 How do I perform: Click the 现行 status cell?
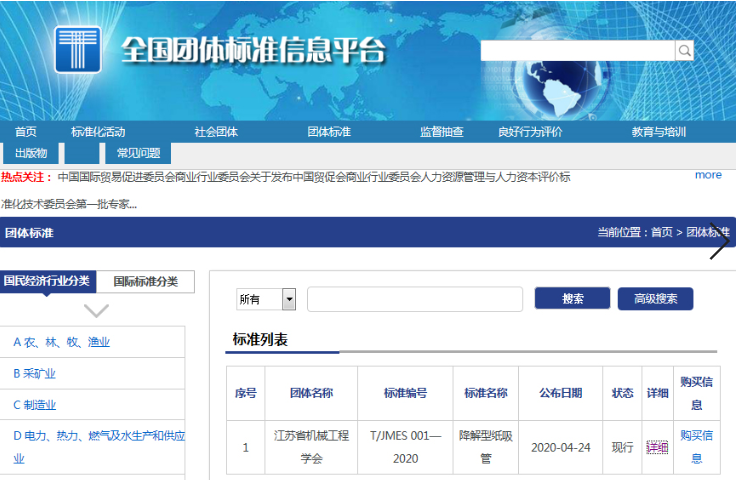click(x=622, y=448)
